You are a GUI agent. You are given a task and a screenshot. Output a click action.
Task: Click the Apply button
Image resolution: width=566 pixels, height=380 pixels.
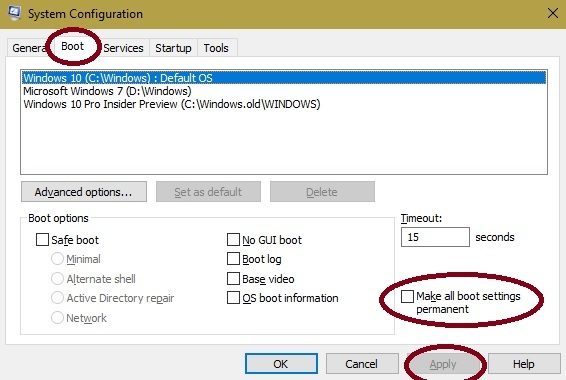[x=443, y=364]
